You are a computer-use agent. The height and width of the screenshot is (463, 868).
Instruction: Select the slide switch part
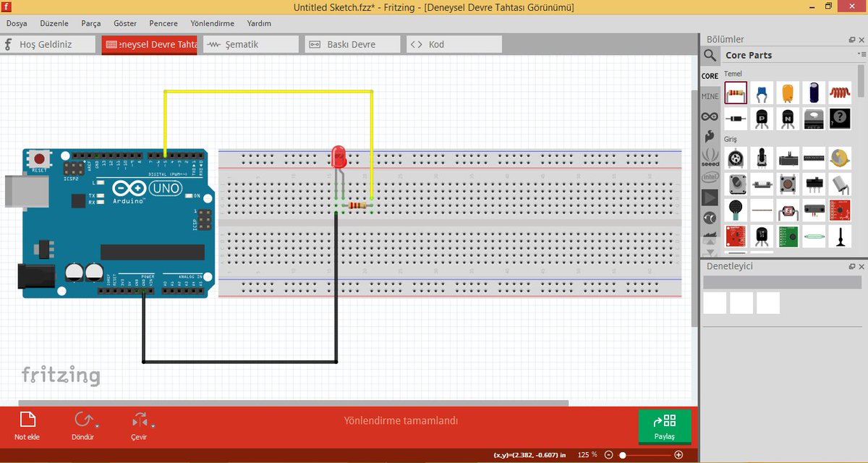pos(814,184)
